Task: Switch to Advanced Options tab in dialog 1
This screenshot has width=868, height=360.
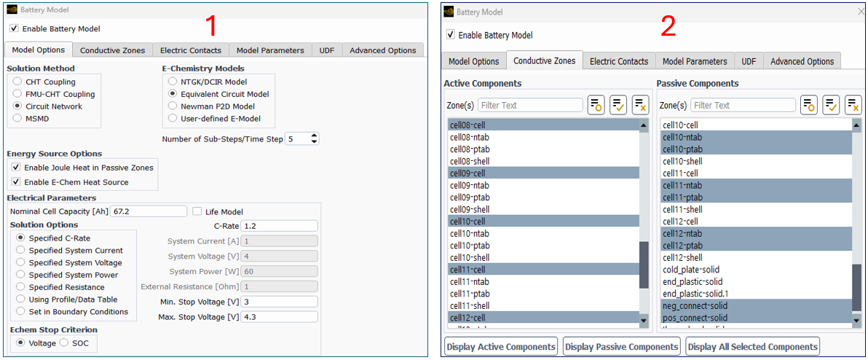Action: (382, 50)
